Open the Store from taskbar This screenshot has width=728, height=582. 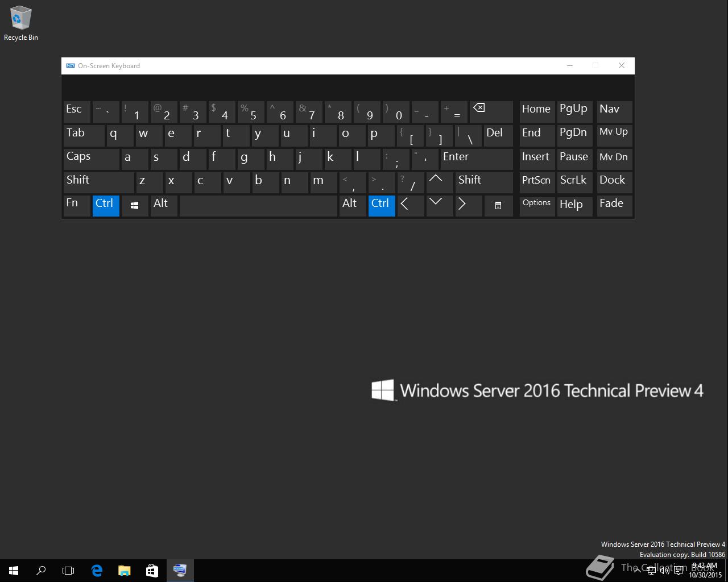pyautogui.click(x=152, y=570)
